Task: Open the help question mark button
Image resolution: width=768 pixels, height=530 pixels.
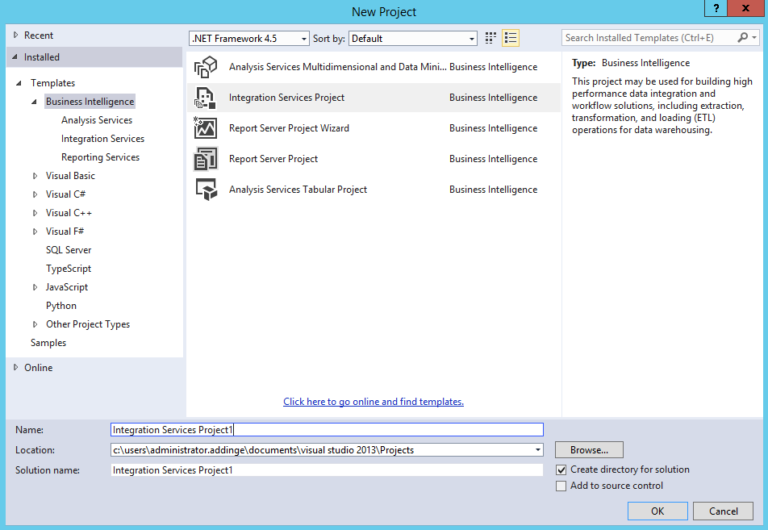Action: click(x=716, y=8)
